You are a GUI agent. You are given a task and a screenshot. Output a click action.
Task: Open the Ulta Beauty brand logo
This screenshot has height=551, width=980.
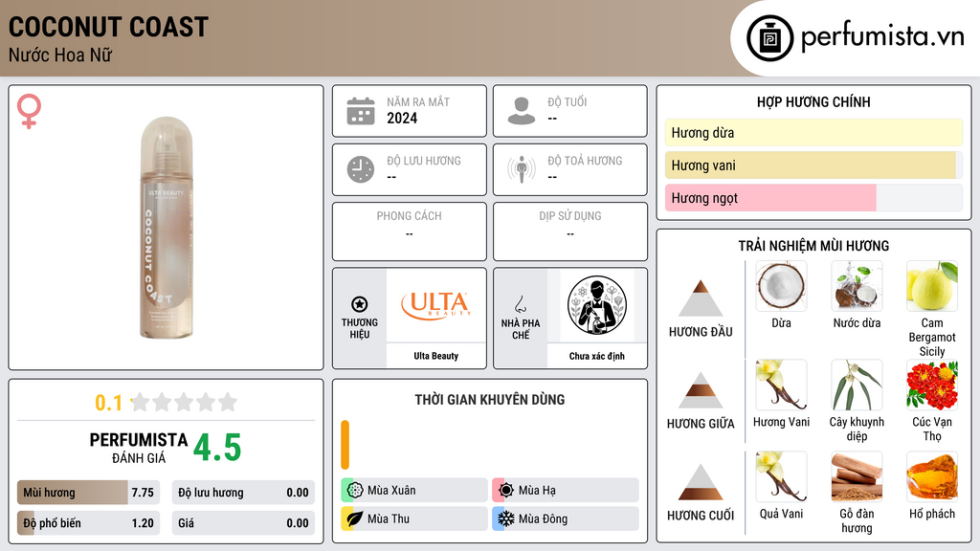(435, 305)
